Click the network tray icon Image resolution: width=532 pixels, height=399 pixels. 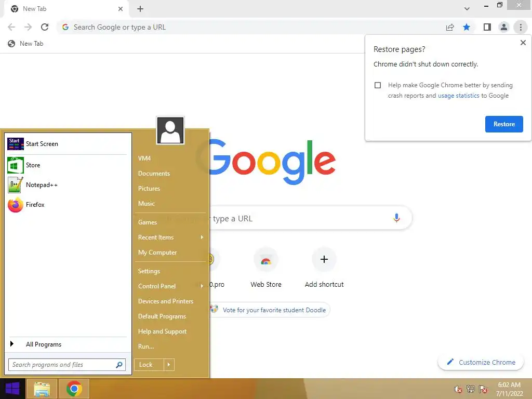point(470,389)
